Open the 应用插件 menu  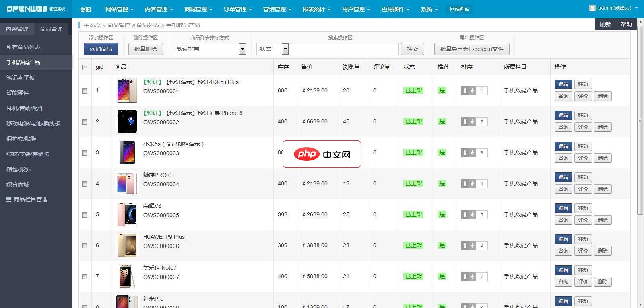[x=395, y=9]
